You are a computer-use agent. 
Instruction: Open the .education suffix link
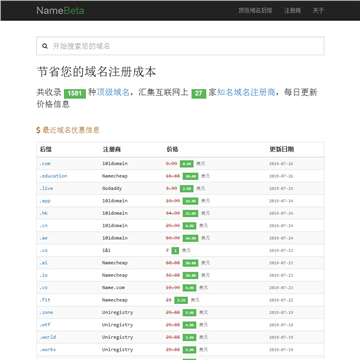[x=53, y=176]
